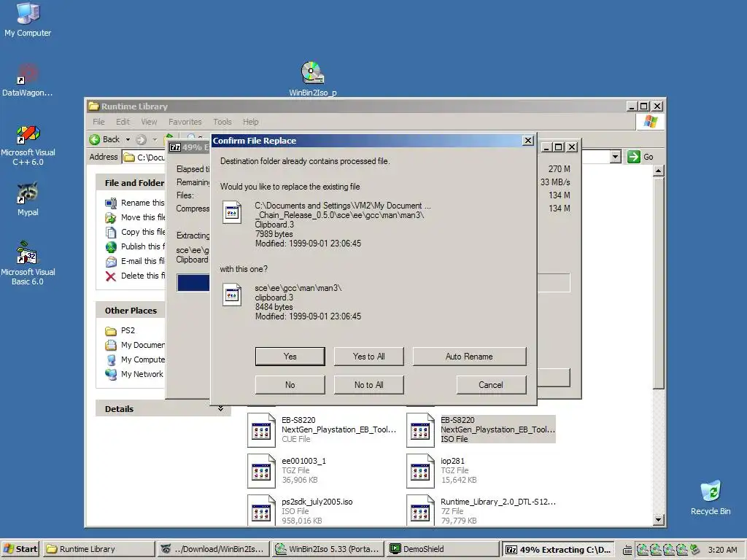Click the new clipboard.3 file icon

[232, 295]
